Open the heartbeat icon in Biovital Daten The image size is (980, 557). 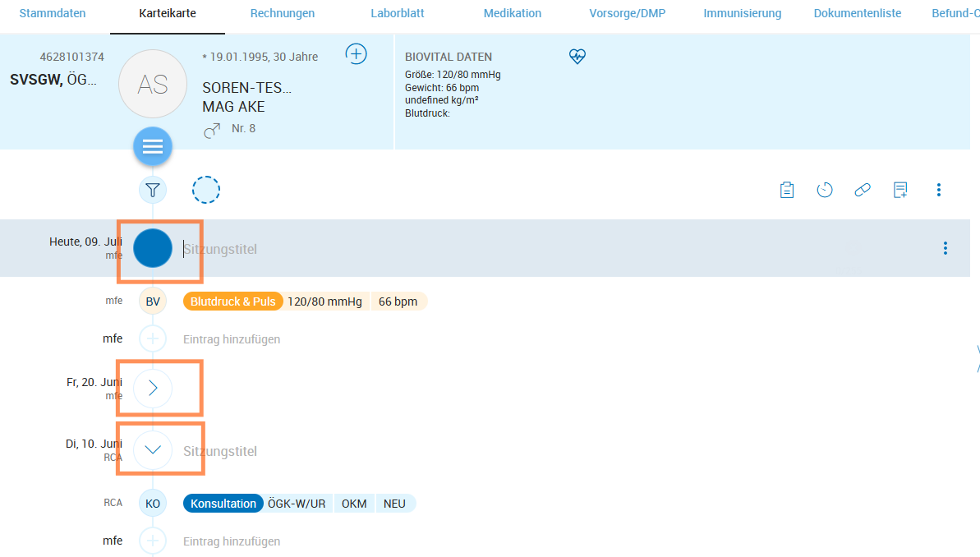coord(577,57)
